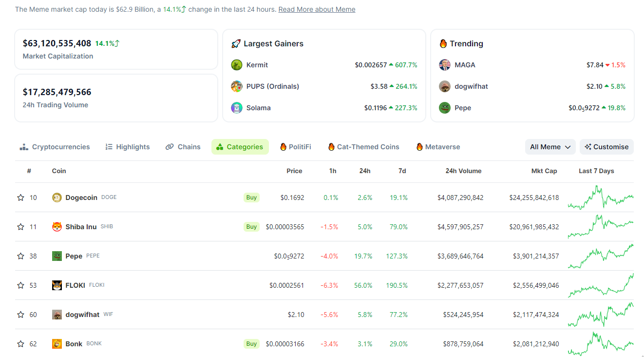The width and height of the screenshot is (644, 357).
Task: Click the Solama coin logo
Action: [x=237, y=108]
